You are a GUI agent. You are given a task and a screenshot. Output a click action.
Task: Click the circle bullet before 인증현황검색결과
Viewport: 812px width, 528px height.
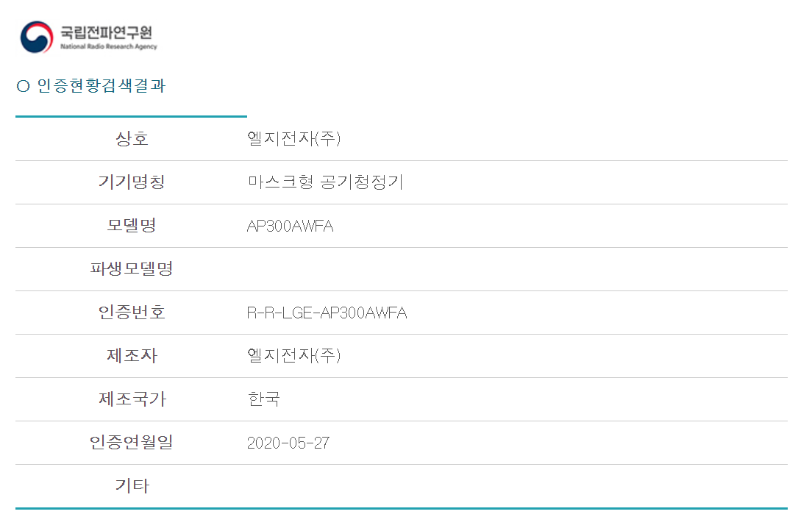tap(23, 87)
